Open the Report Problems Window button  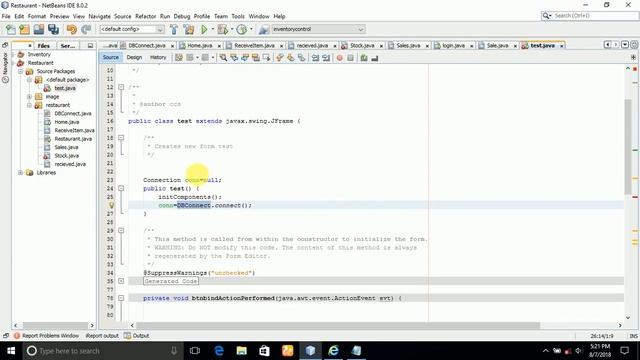coord(46,336)
